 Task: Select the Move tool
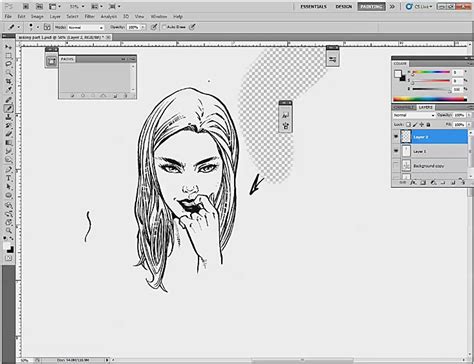[8, 47]
